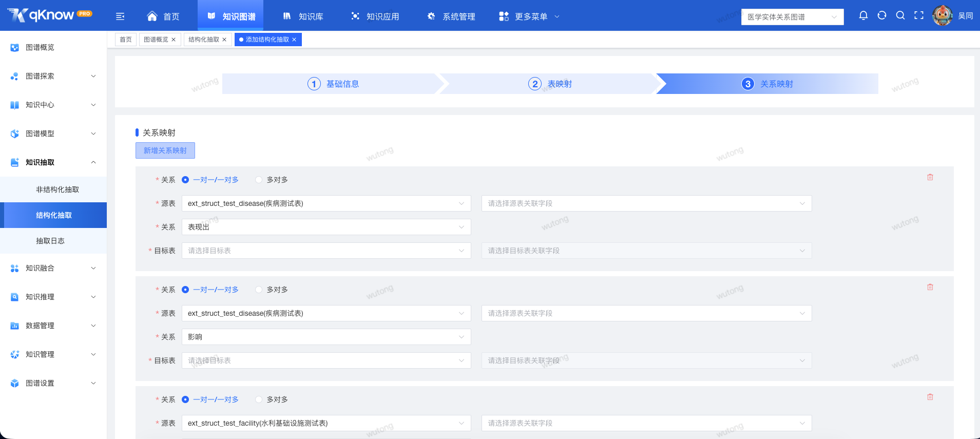Image resolution: width=980 pixels, height=439 pixels.
Task: Open the ext_struct_test_facility source table dropdown
Action: click(x=326, y=423)
